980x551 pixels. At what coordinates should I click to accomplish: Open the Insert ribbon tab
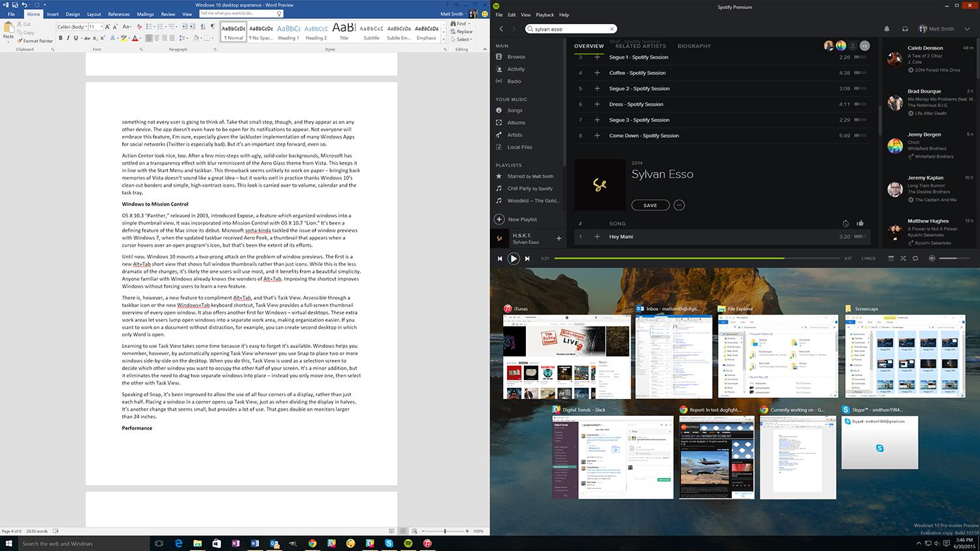tap(53, 14)
